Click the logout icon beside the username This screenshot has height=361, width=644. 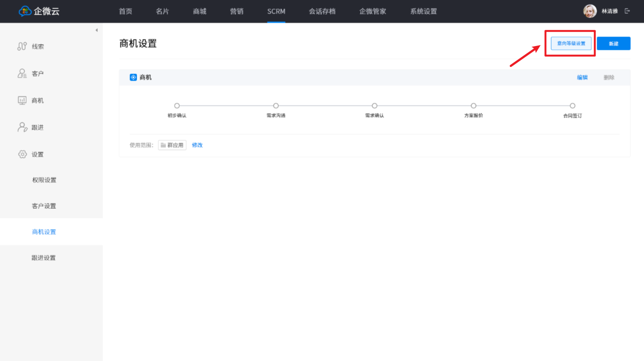(x=627, y=11)
